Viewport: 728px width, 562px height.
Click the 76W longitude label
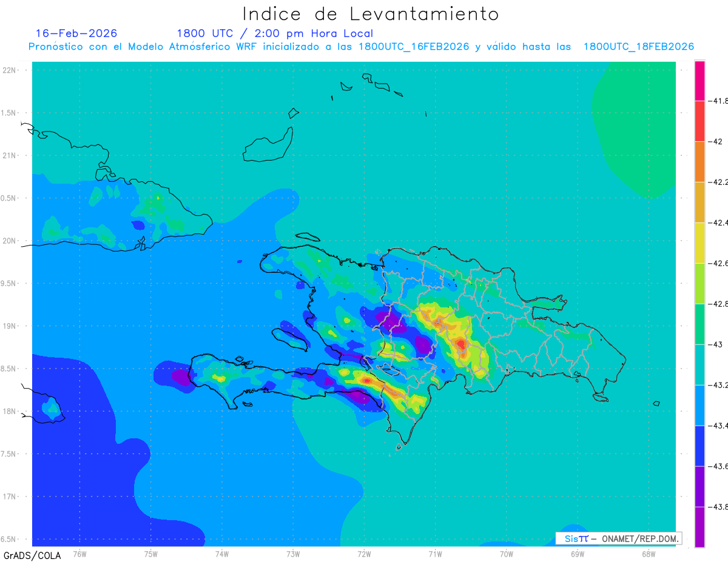point(79,554)
